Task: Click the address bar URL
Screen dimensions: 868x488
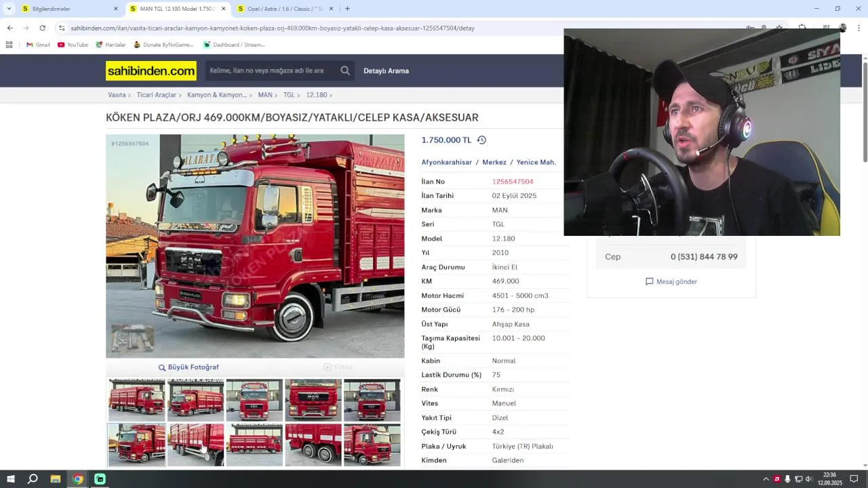Action: click(x=273, y=28)
